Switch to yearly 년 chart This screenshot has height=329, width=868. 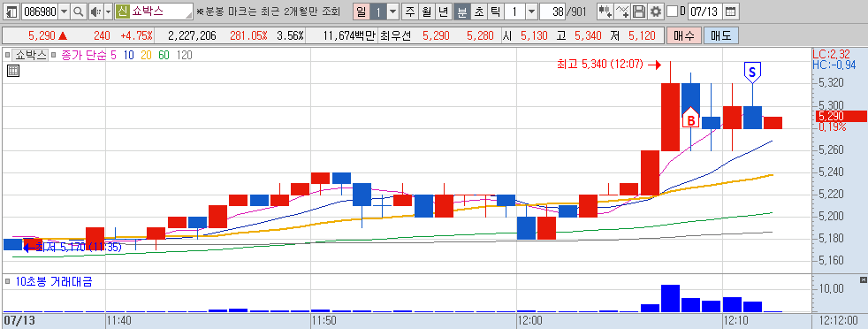click(x=444, y=11)
